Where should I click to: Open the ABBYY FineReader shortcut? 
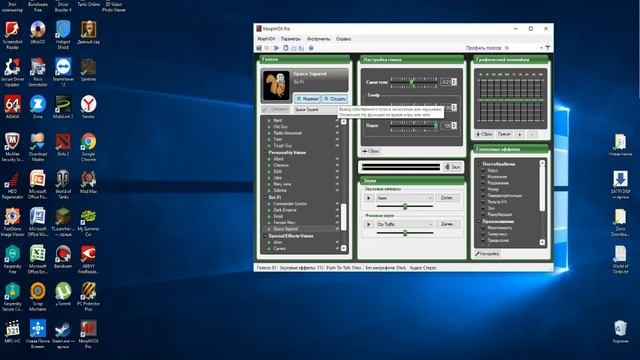88,260
